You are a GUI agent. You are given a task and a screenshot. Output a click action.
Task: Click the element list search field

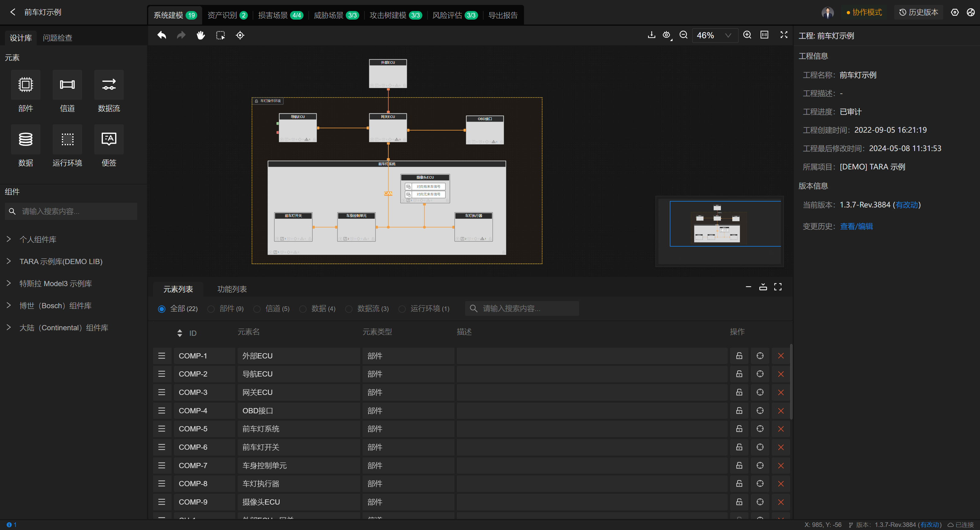tap(522, 309)
